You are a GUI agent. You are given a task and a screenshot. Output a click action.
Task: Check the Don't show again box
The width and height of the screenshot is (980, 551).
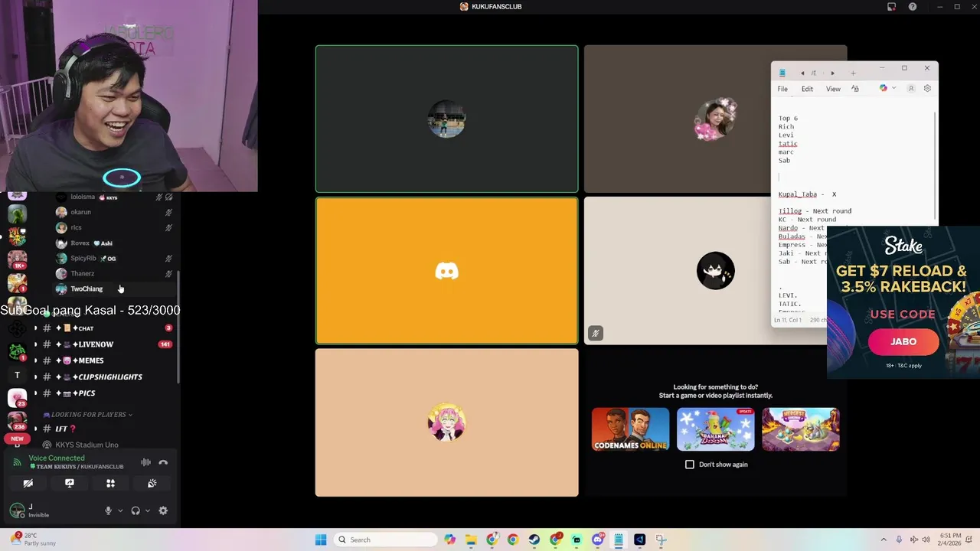pyautogui.click(x=690, y=465)
